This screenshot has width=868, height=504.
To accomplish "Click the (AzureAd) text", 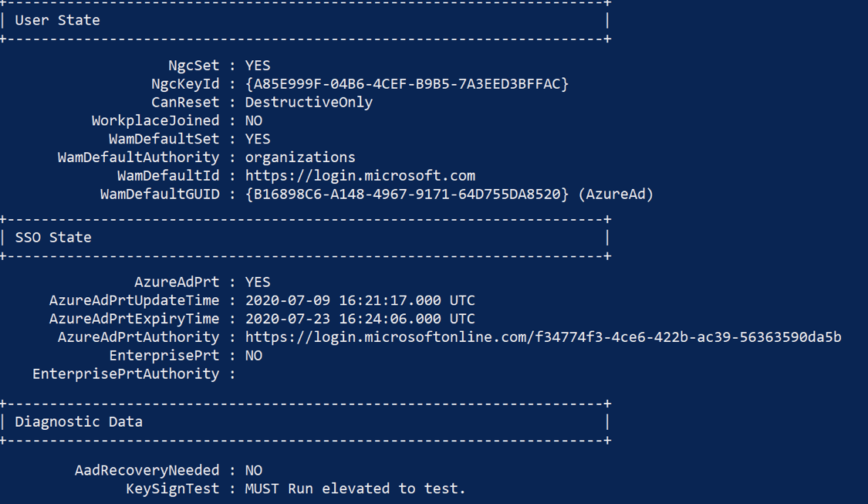I will tap(616, 194).
